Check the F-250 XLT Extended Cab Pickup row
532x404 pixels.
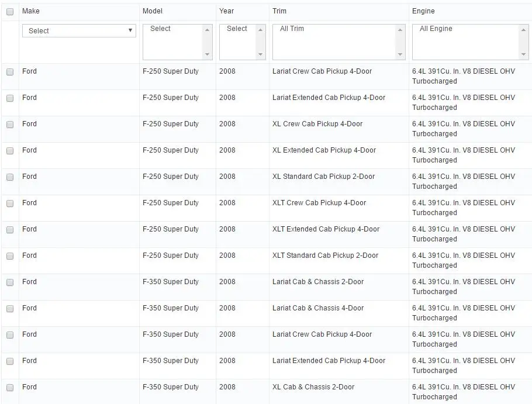coord(10,230)
